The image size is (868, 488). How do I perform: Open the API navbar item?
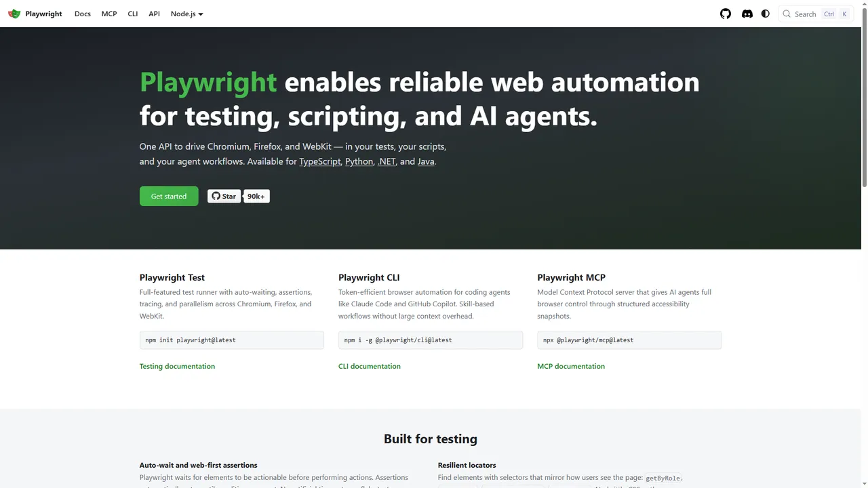(x=155, y=14)
